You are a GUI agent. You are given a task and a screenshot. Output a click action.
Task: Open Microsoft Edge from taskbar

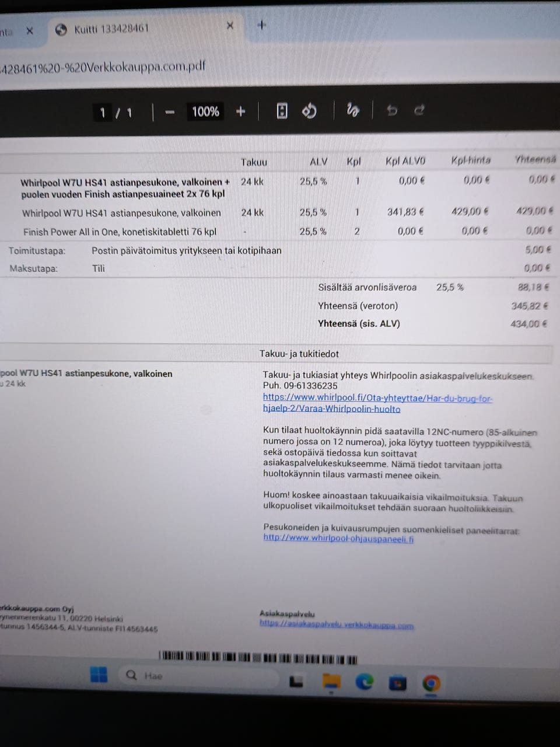point(365,681)
